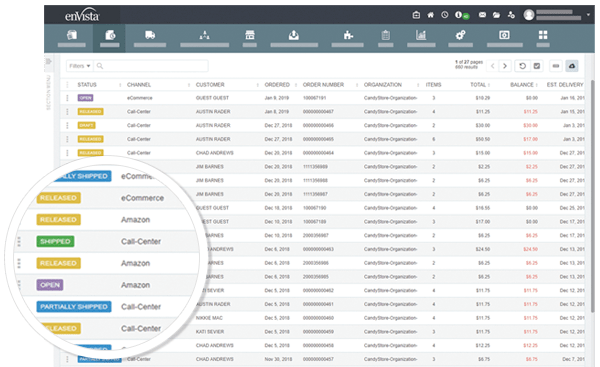Open the hierarchy network nav tab
This screenshot has height=367, width=600.
[204, 38]
